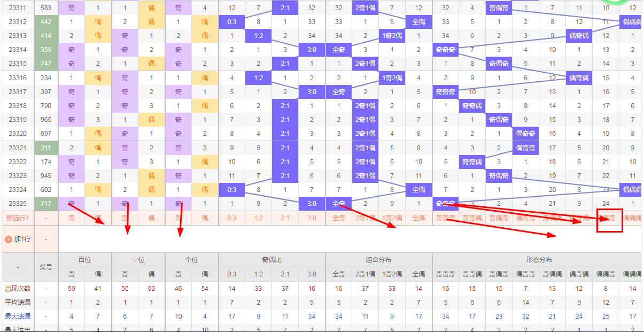The image size is (644, 332).
Task: Choose 2奇1偶 in the 预选行1 row
Action: (366, 218)
